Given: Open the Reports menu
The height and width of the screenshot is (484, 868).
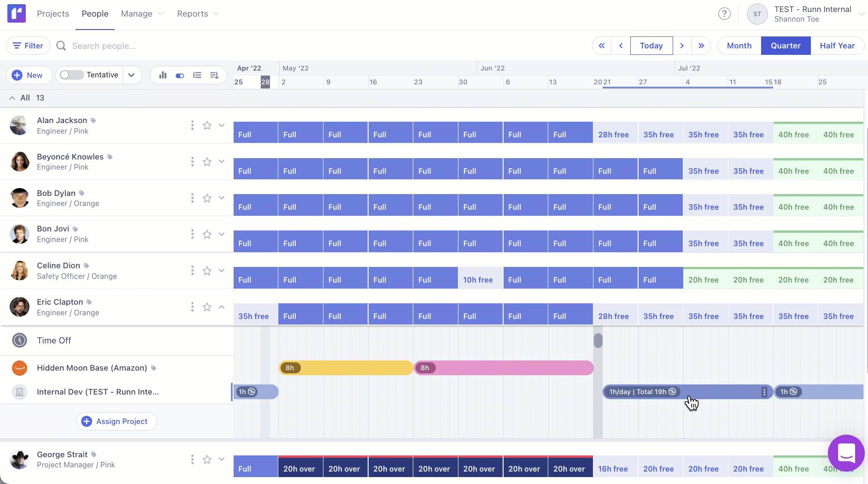Looking at the screenshot, I should [x=198, y=14].
